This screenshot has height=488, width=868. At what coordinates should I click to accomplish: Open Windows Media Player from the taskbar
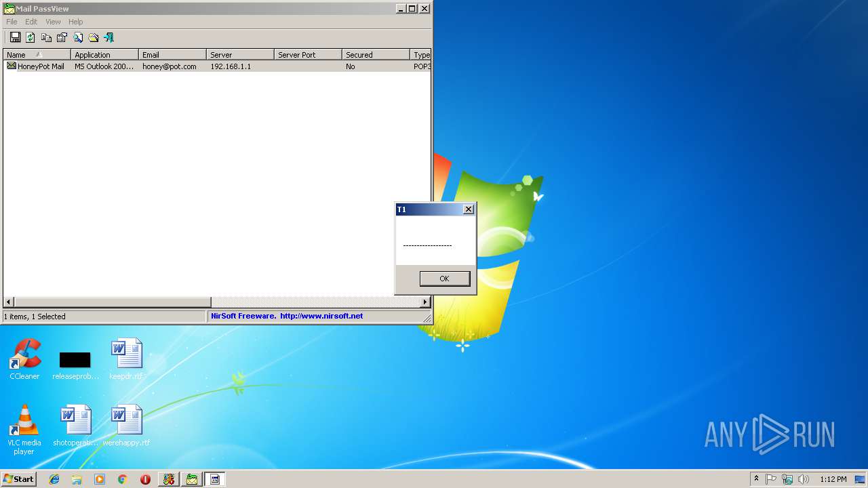(x=100, y=479)
